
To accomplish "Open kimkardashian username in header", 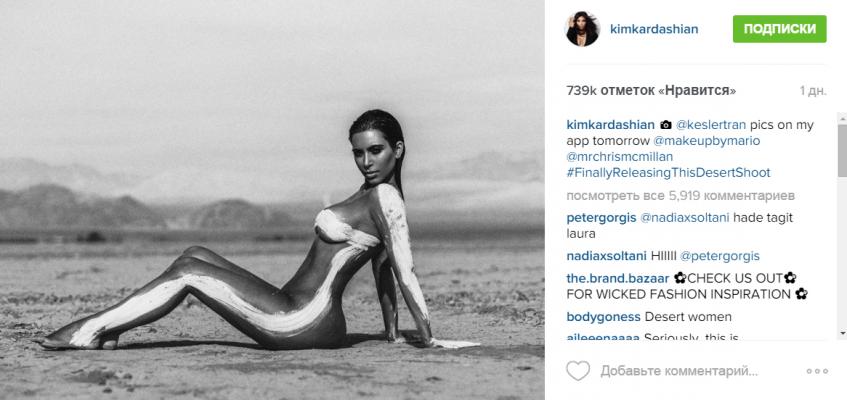I will tap(654, 29).
